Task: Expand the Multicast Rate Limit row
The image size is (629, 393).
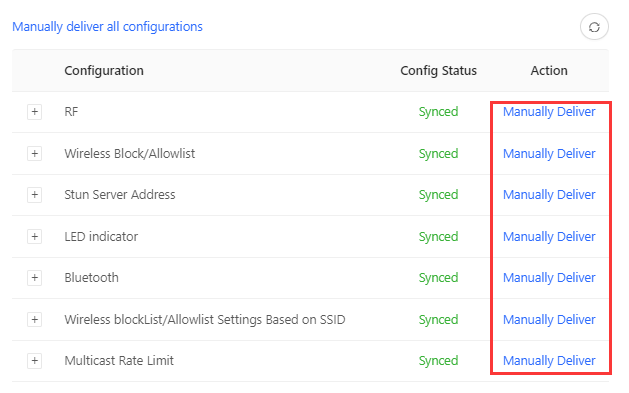Action: 34,361
